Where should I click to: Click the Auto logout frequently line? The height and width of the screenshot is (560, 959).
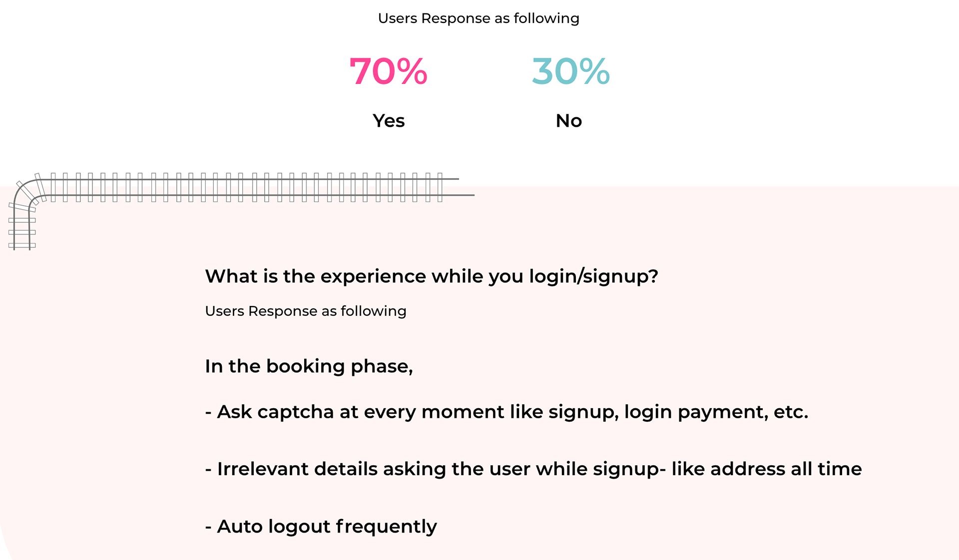coord(321,527)
